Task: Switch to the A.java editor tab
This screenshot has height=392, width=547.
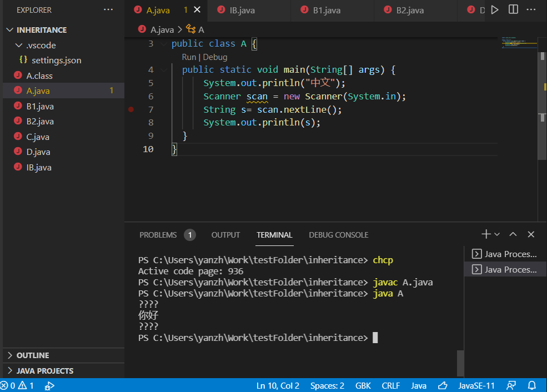Action: click(165, 11)
